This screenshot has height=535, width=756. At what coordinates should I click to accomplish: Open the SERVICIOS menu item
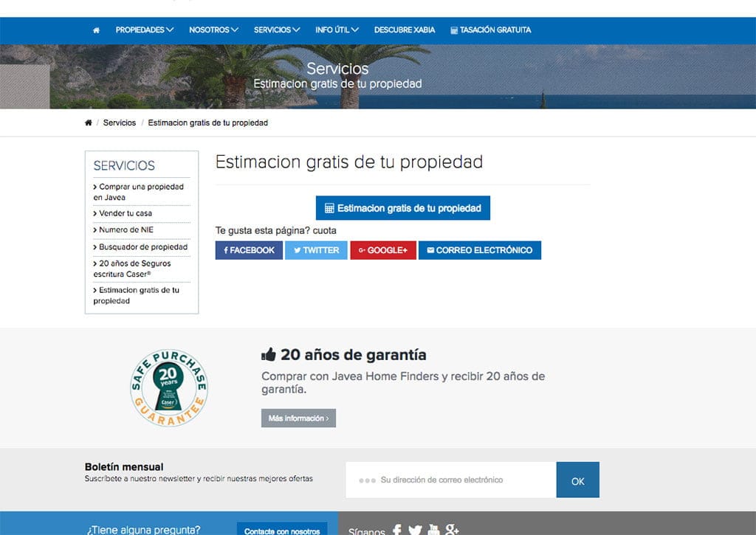click(275, 30)
